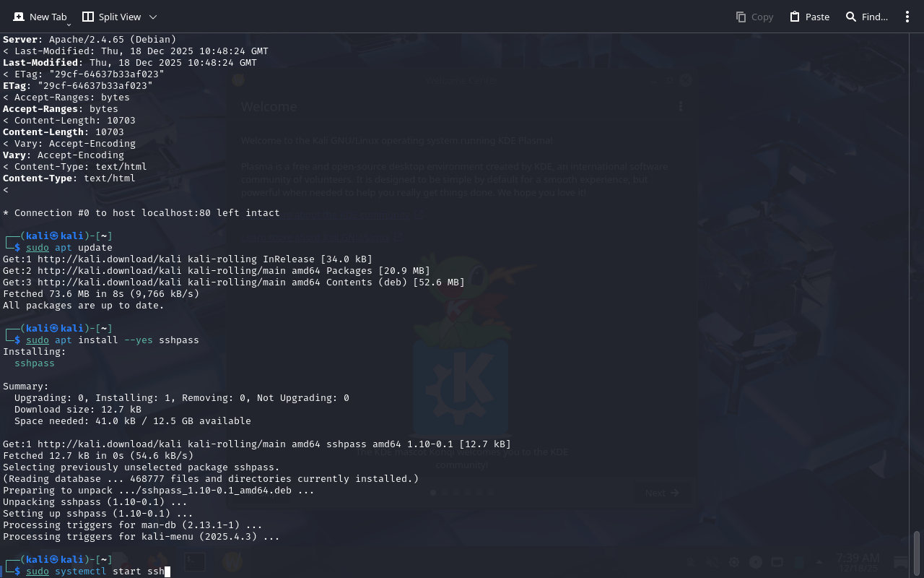
Task: Click the 'sudo apt install --yes sshpass' command
Action: [113, 340]
